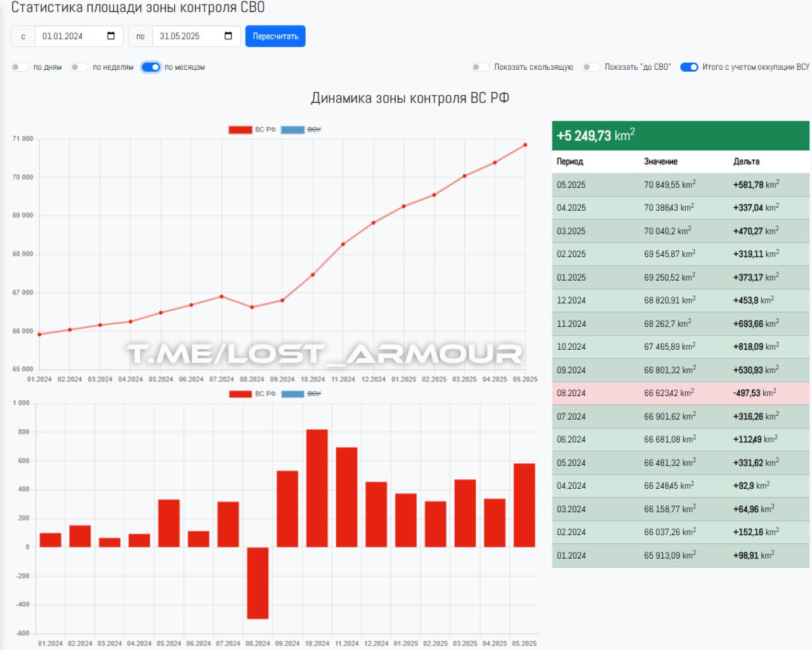Click the start date input 01.01.2024

click(70, 36)
